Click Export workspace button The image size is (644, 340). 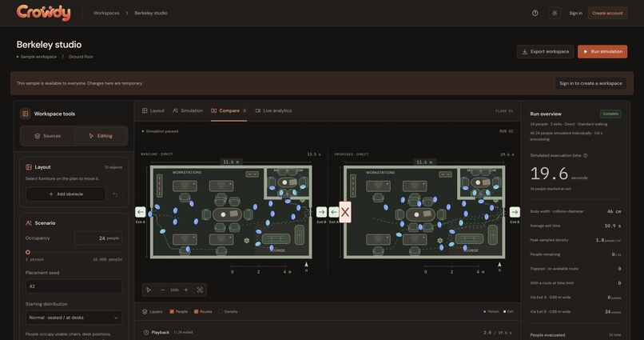[546, 51]
